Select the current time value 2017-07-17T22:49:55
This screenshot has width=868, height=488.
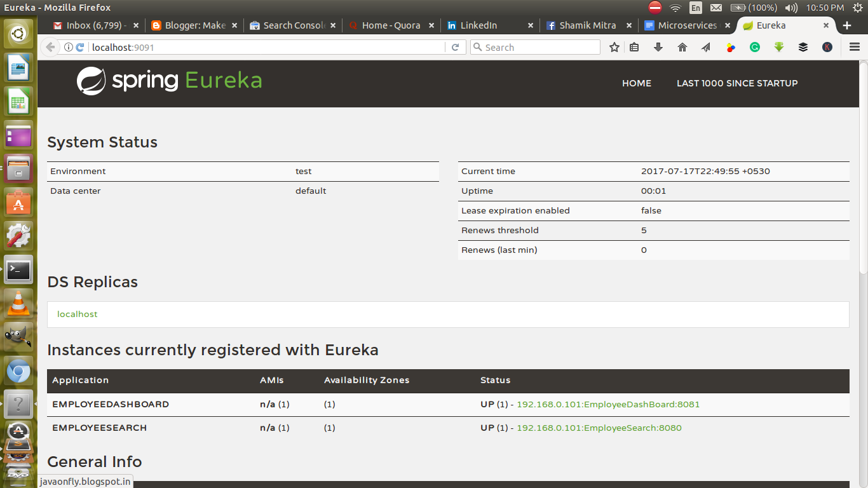705,171
